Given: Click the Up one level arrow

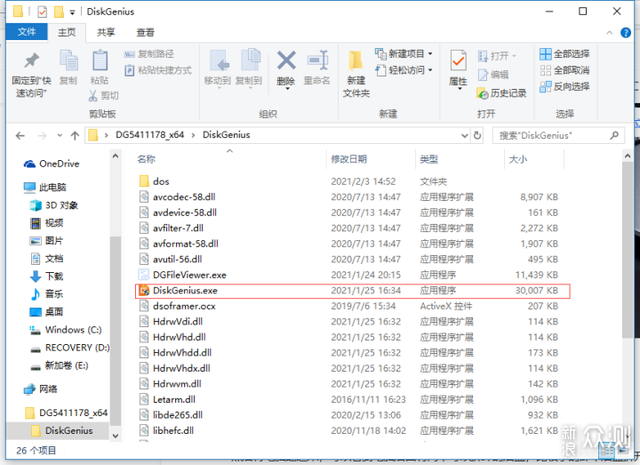Looking at the screenshot, I should pyautogui.click(x=75, y=136).
